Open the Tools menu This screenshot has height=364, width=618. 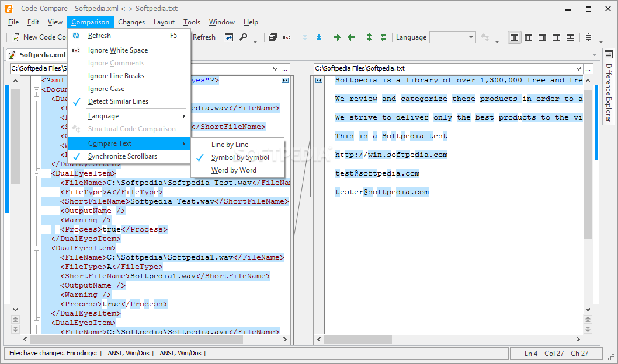point(192,22)
